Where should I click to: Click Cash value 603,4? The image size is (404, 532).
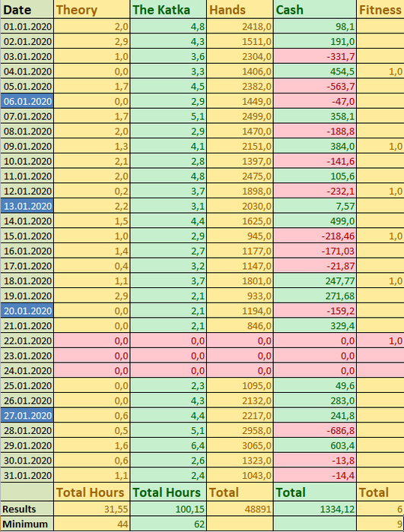pos(315,445)
